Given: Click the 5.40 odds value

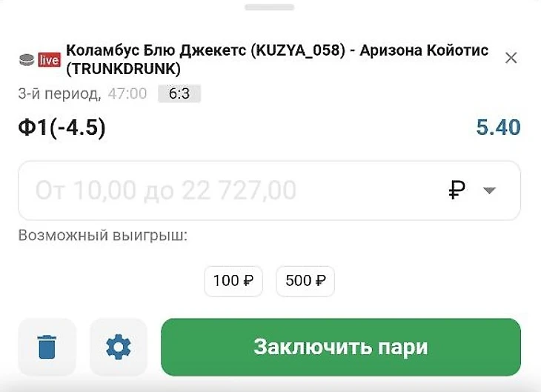Looking at the screenshot, I should click(x=498, y=127).
